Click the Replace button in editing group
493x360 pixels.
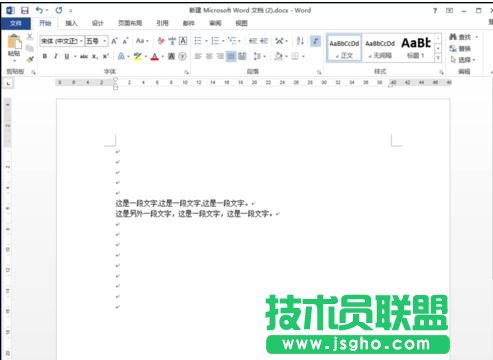460,49
